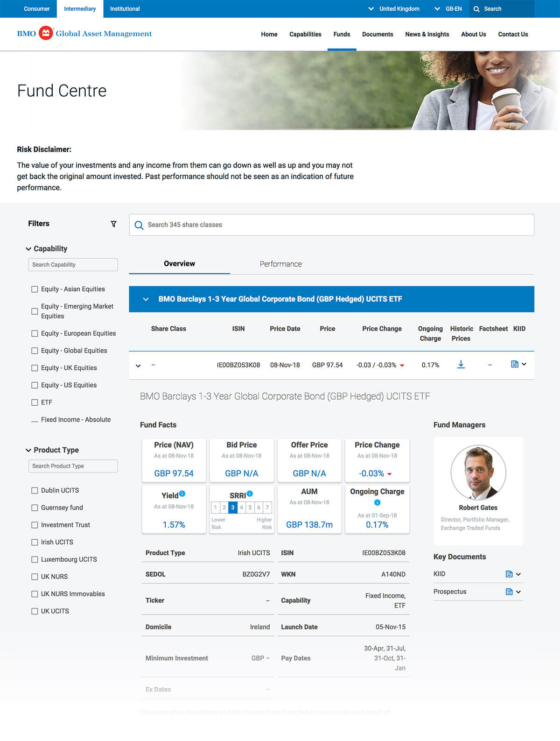Image resolution: width=560 pixels, height=741 pixels.
Task: Click Robert Gates profile photo
Action: click(478, 473)
